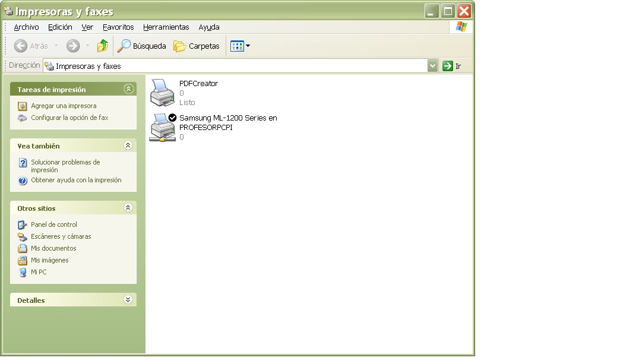Click the troubleshoot question mark icon
The image size is (620, 364).
(x=23, y=163)
